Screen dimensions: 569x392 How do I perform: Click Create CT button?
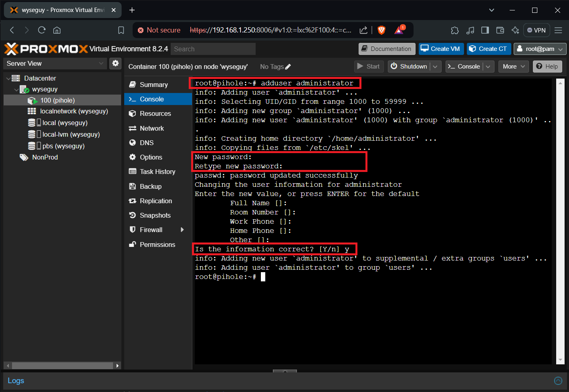point(489,49)
